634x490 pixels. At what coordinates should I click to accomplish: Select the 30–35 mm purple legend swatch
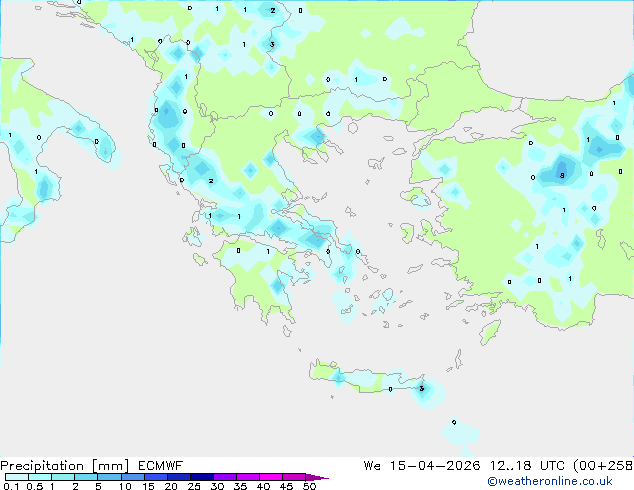225,477
